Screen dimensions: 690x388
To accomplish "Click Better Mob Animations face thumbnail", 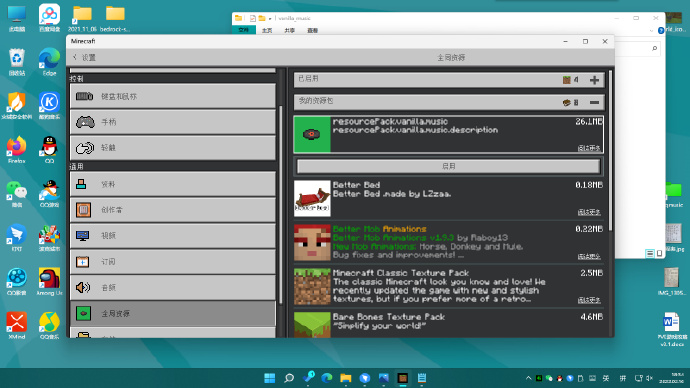I will click(312, 242).
